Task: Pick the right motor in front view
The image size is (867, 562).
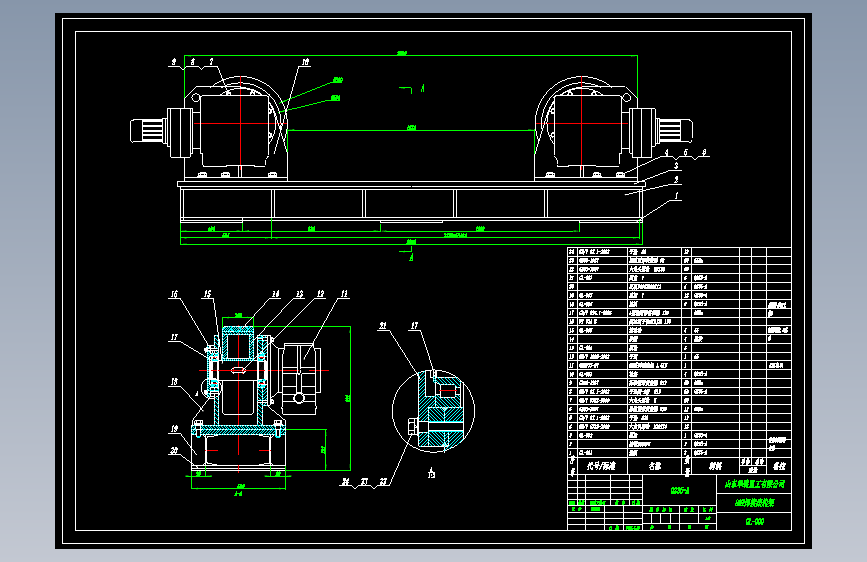Action: pyautogui.click(x=674, y=131)
